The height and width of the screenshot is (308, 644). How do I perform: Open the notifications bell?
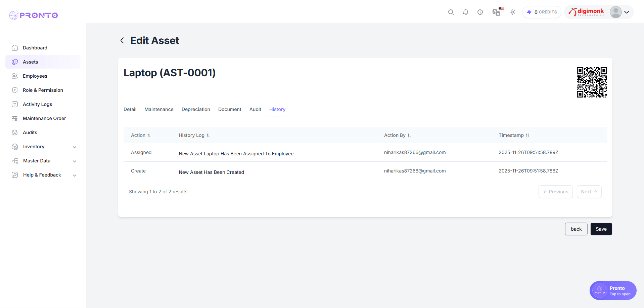465,12
